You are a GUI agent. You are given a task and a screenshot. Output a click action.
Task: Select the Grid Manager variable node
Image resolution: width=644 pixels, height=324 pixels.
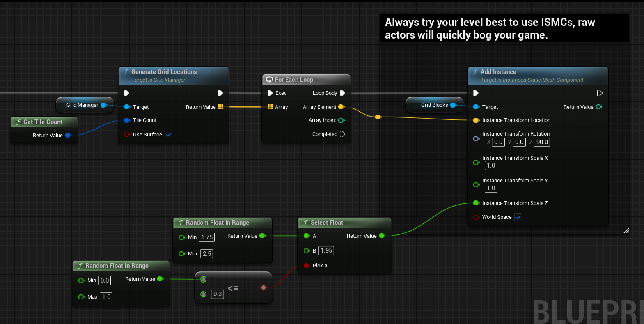(82, 105)
